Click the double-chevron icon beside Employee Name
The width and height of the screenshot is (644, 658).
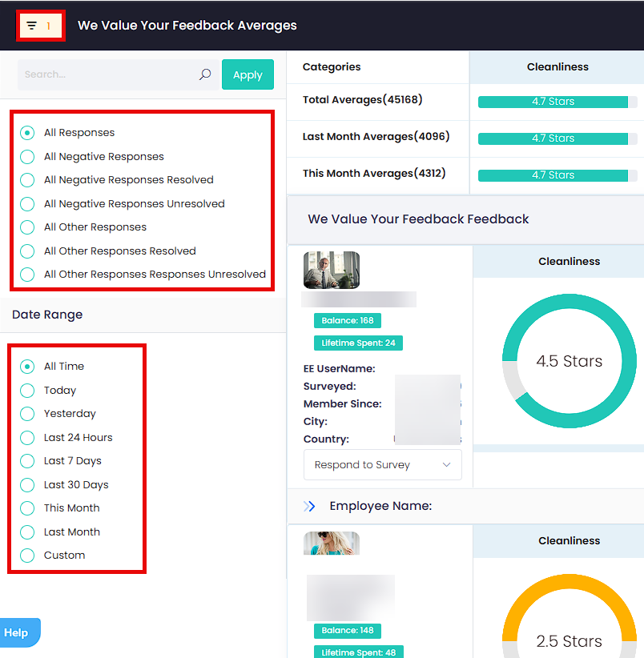point(309,506)
